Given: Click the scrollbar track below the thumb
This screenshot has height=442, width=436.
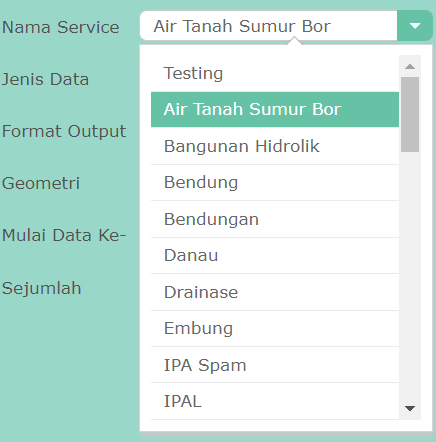Looking at the screenshot, I should point(410,275).
